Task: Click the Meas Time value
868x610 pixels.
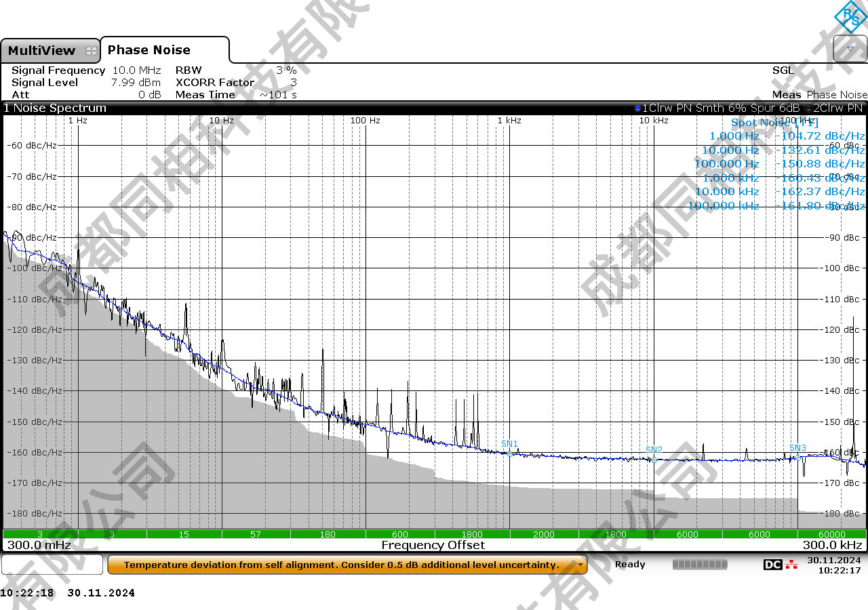Action: point(278,95)
